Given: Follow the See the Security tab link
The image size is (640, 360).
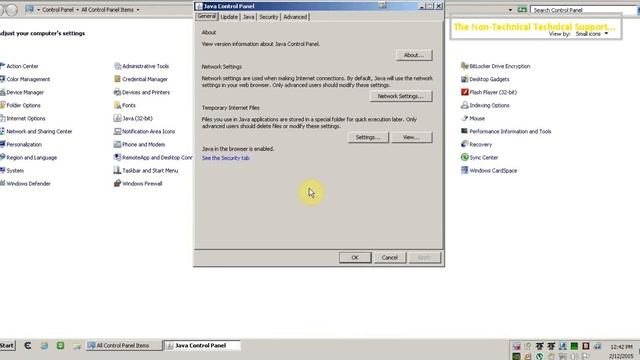Looking at the screenshot, I should pyautogui.click(x=226, y=158).
